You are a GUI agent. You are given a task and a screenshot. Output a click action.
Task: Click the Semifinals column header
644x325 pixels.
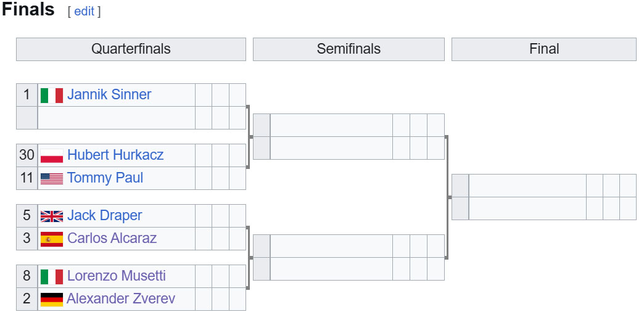pos(349,49)
